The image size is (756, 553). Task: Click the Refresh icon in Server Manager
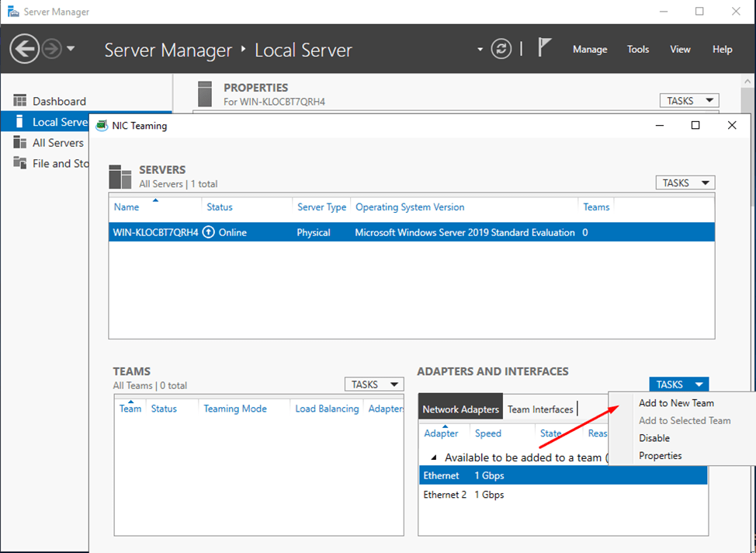(x=501, y=48)
